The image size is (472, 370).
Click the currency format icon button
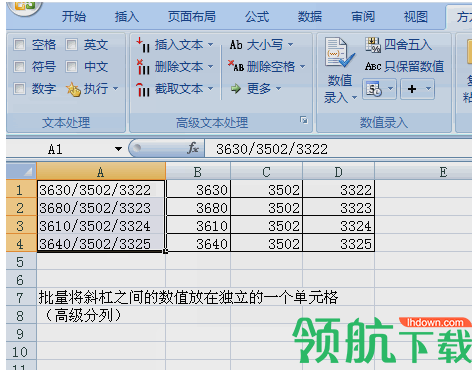click(x=373, y=89)
